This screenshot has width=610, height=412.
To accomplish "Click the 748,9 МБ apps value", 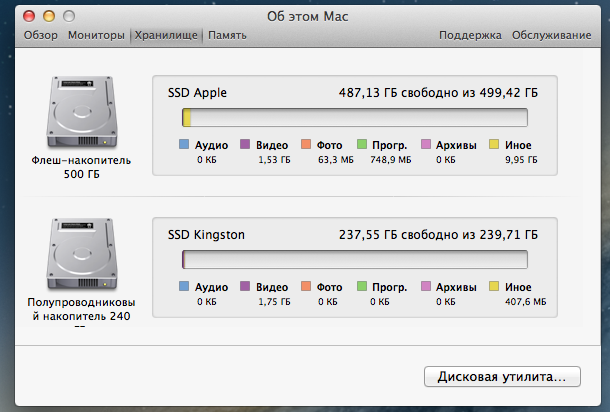I will point(391,160).
